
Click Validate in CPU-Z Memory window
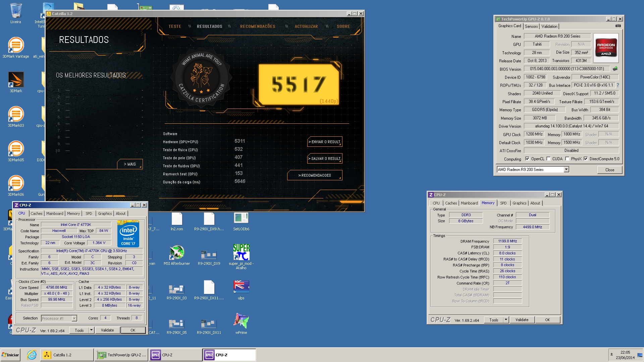click(522, 320)
